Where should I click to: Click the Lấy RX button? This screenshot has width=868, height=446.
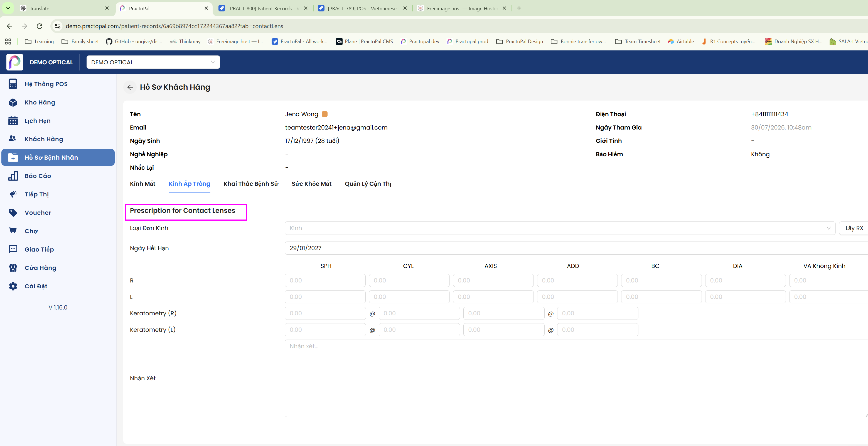pos(854,228)
